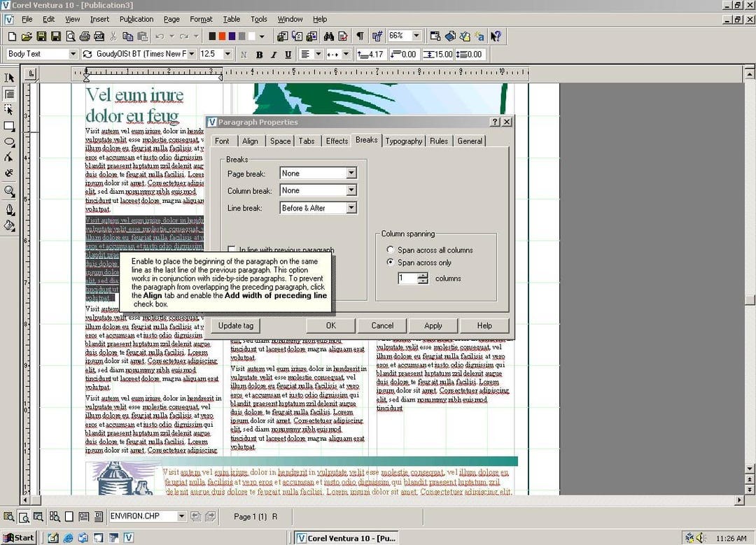Click the columns number input field
Viewport: 756px width, 545px height.
(x=407, y=278)
